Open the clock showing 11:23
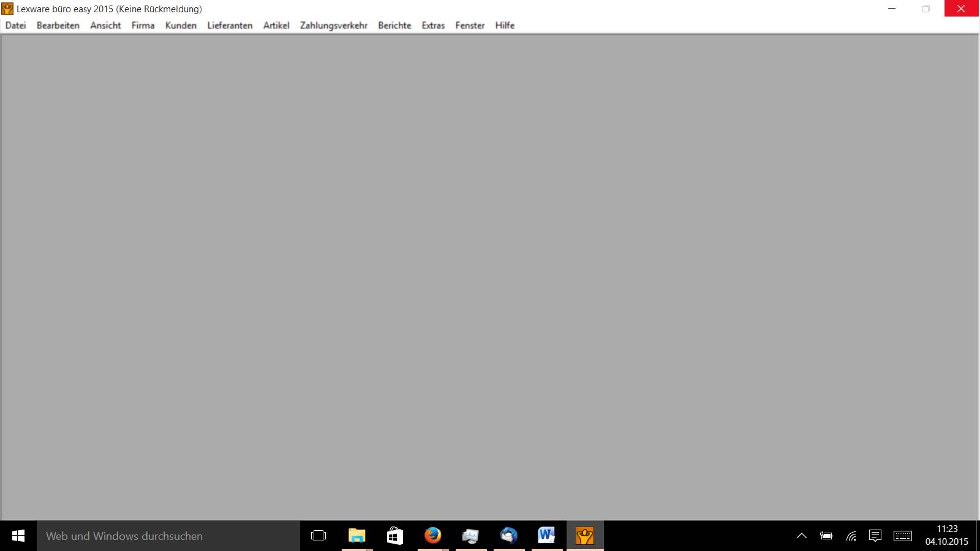Screen dimensions: 980x551 [947, 535]
